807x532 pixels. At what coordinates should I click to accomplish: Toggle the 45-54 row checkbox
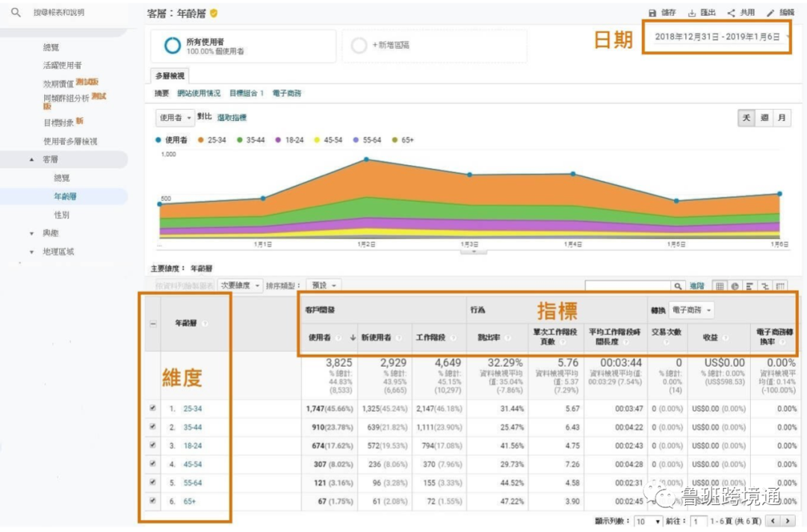(153, 463)
